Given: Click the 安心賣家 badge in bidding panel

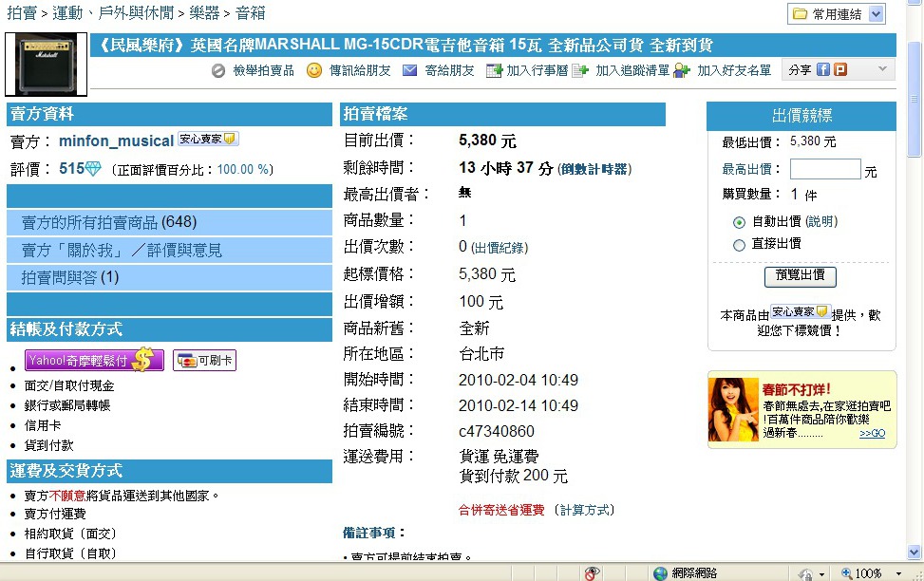Looking at the screenshot, I should pos(801,311).
